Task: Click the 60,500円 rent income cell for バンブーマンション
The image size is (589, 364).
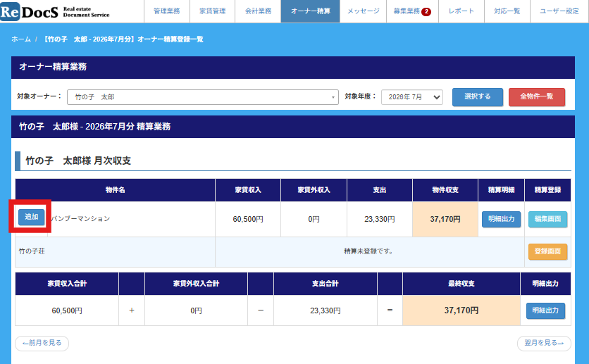Action: pyautogui.click(x=248, y=219)
